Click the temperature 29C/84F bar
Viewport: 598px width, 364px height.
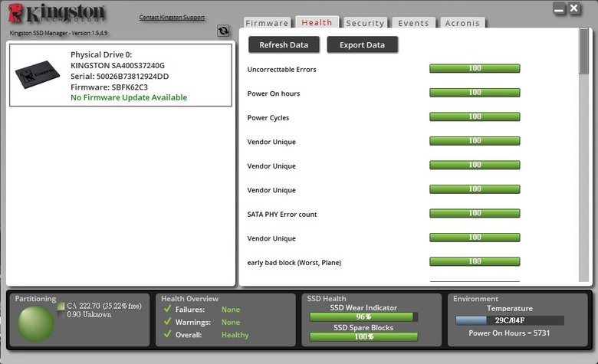(x=510, y=320)
